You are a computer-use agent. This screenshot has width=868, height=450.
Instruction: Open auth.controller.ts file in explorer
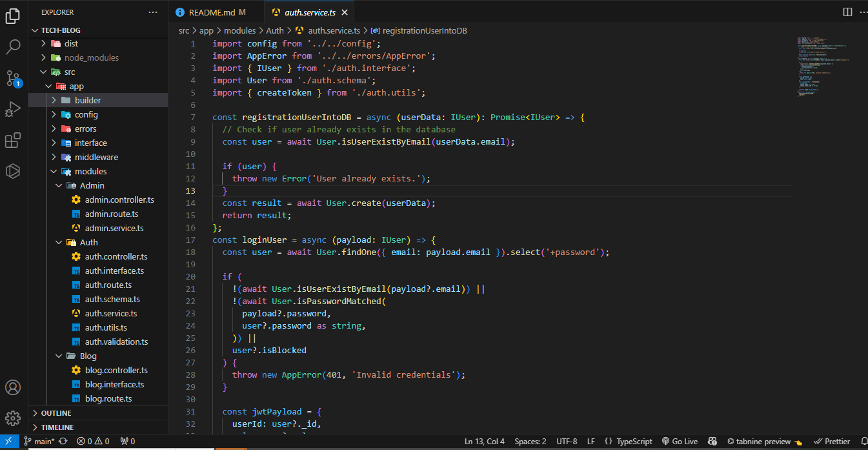point(116,256)
